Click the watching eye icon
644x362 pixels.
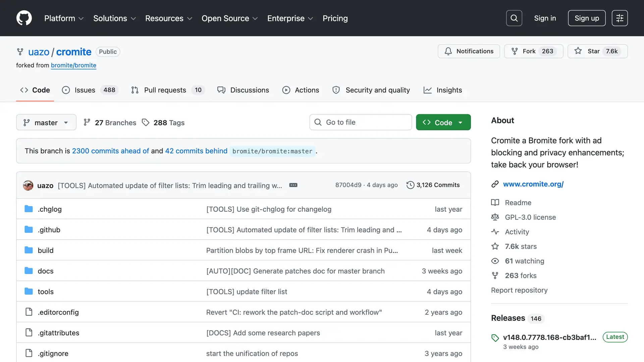(x=495, y=261)
